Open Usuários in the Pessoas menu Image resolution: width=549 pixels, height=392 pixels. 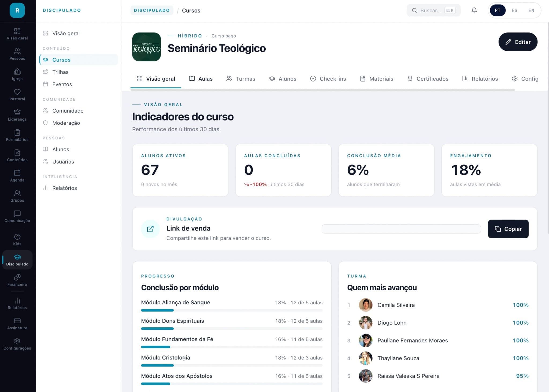click(x=79, y=161)
